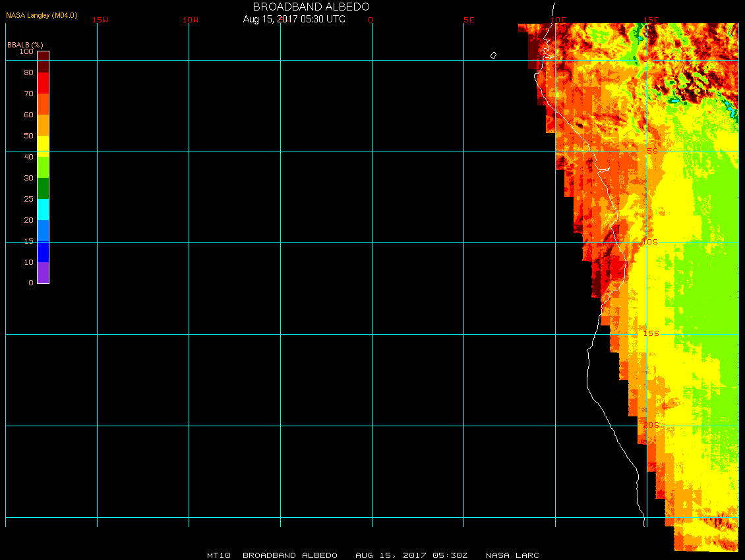Select the orange 50–60% legend segment

43,125
